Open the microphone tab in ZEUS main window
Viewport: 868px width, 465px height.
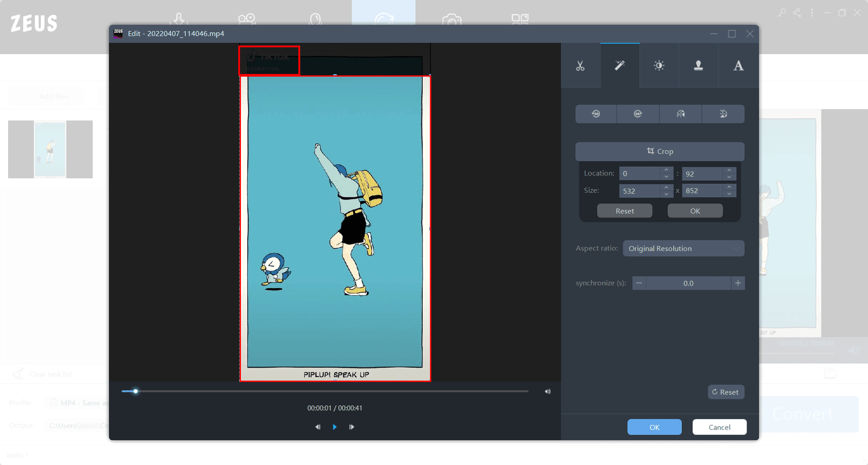pos(315,20)
